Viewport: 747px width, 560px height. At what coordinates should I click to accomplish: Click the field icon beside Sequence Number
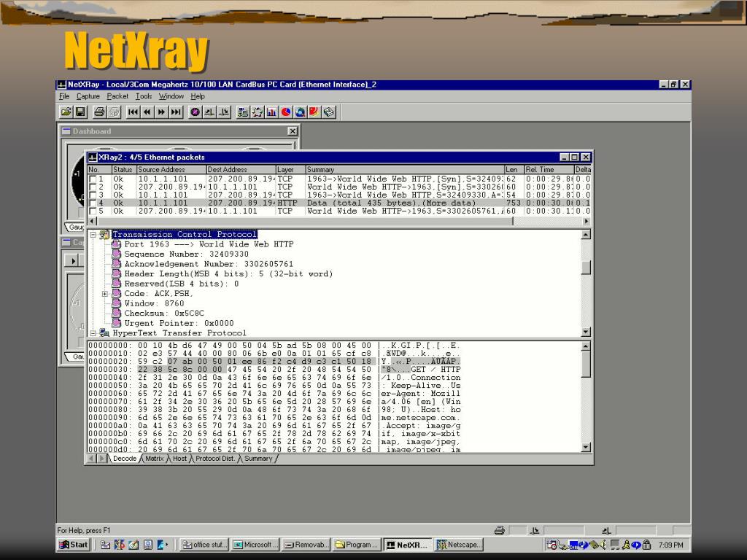(116, 254)
